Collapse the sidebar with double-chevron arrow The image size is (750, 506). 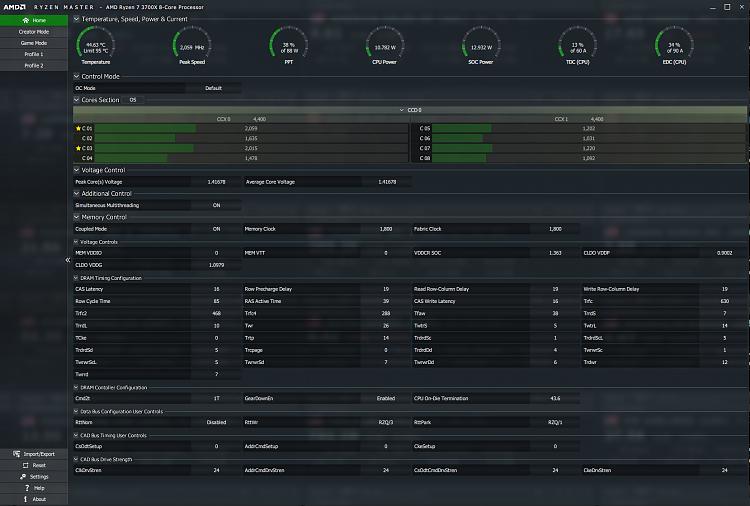pyautogui.click(x=67, y=260)
